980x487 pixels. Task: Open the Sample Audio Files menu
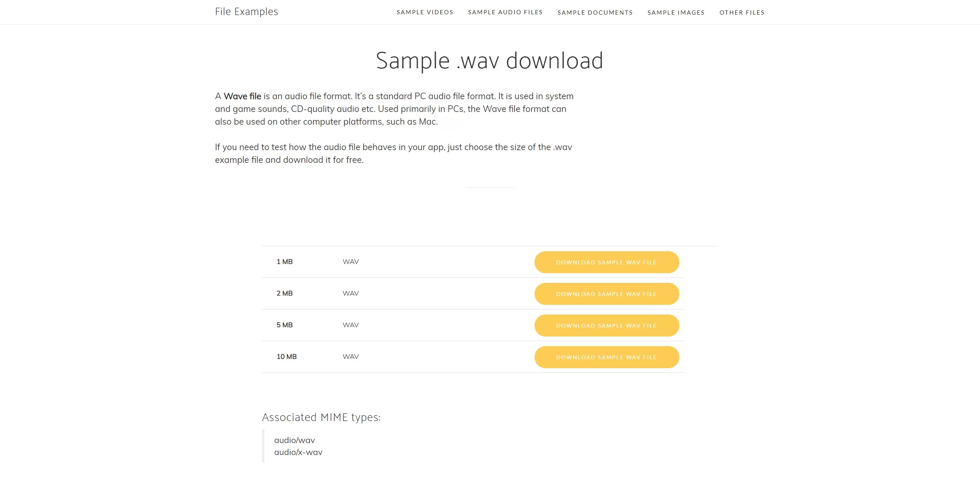click(x=505, y=12)
